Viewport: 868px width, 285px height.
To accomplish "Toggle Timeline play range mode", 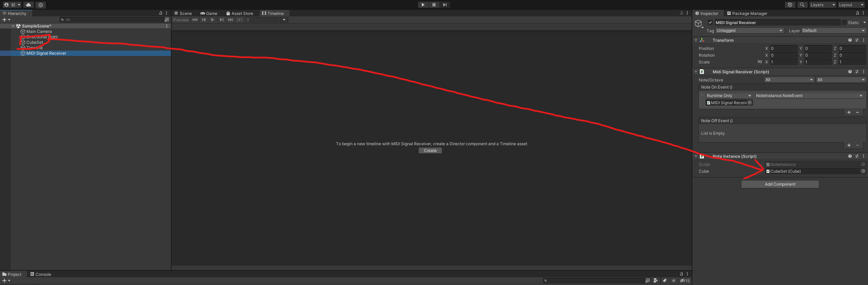I will click(x=239, y=20).
